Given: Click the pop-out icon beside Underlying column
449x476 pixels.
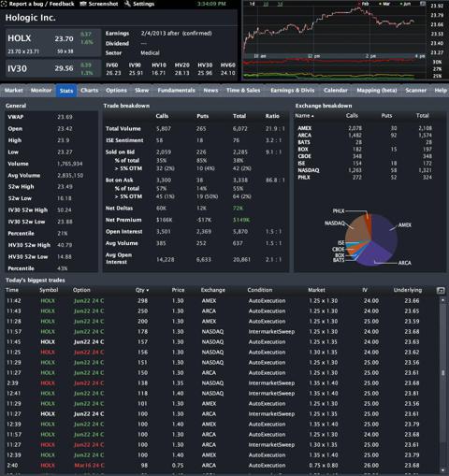Looking at the screenshot, I should (441, 290).
